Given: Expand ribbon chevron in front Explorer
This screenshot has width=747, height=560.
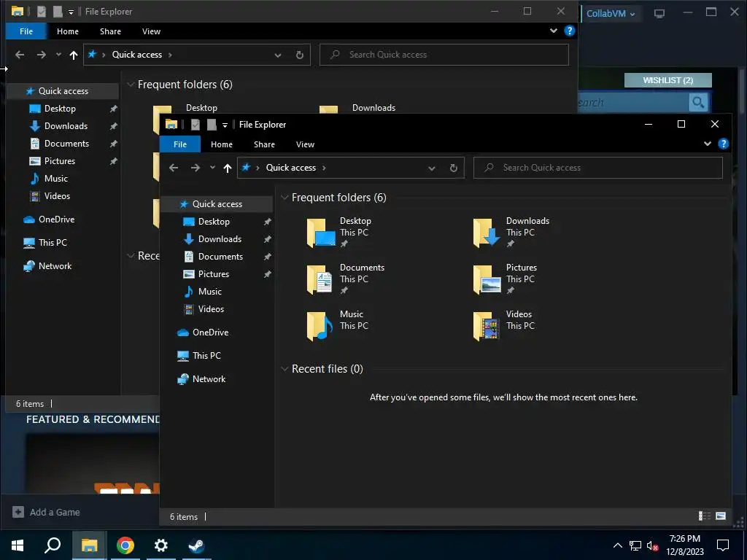Looking at the screenshot, I should [x=708, y=144].
